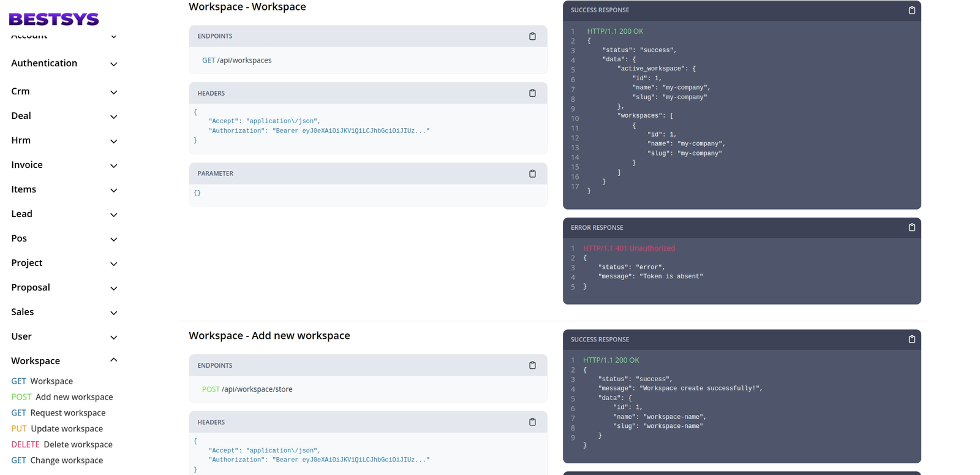Select the Proposal sidebar category
This screenshot has width=980, height=475.
31,287
